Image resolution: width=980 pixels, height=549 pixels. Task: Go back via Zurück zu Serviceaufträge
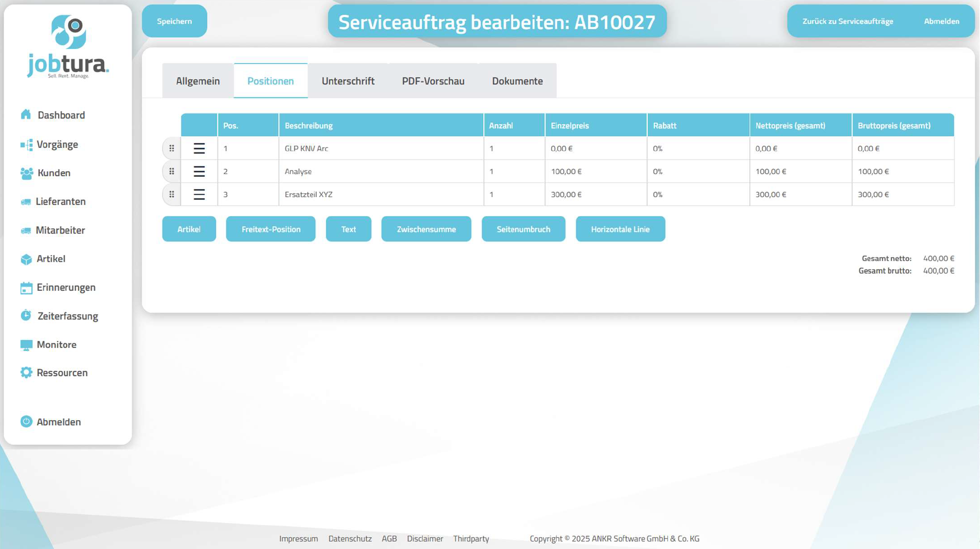click(847, 21)
